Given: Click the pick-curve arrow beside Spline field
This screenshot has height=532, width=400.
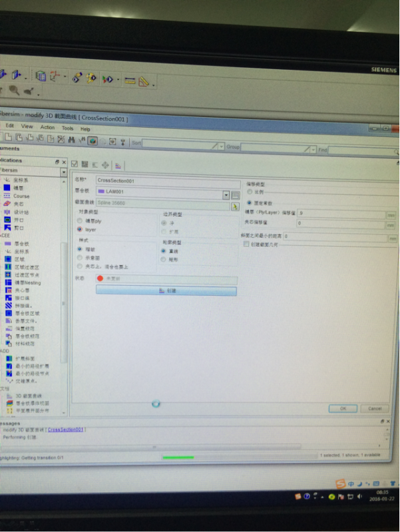Looking at the screenshot, I should click(235, 206).
